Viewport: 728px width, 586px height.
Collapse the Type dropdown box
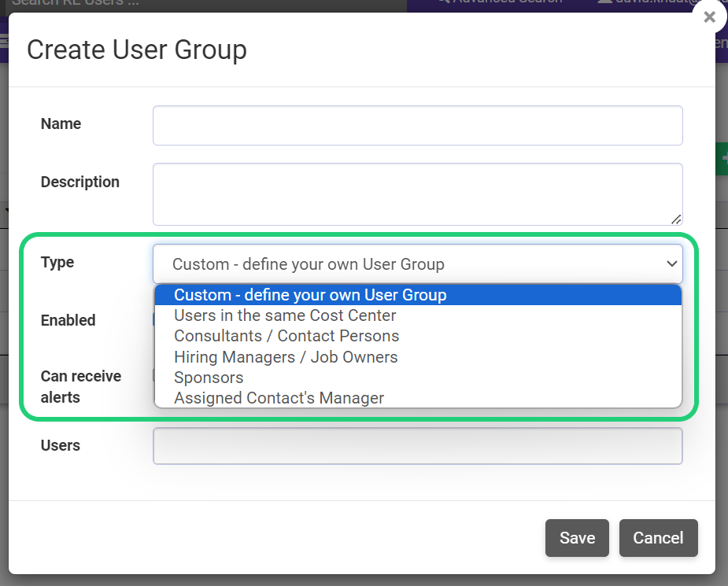point(417,264)
